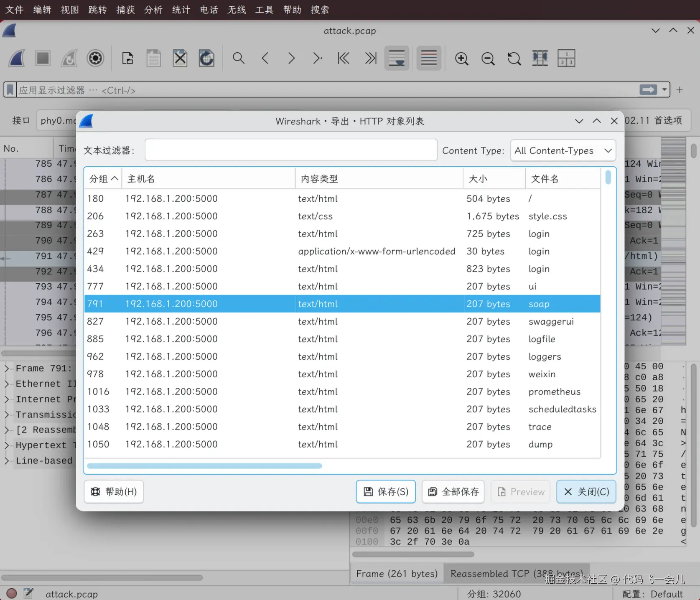Image resolution: width=700 pixels, height=600 pixels.
Task: Select the swaggerui object row
Action: pyautogui.click(x=342, y=321)
